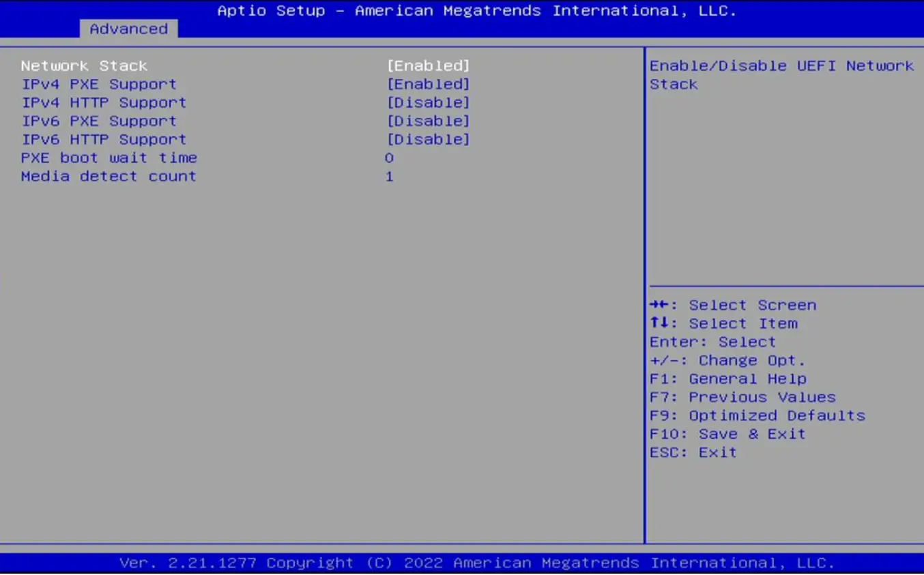
Task: Select the Media detect count field
Action: tap(109, 176)
